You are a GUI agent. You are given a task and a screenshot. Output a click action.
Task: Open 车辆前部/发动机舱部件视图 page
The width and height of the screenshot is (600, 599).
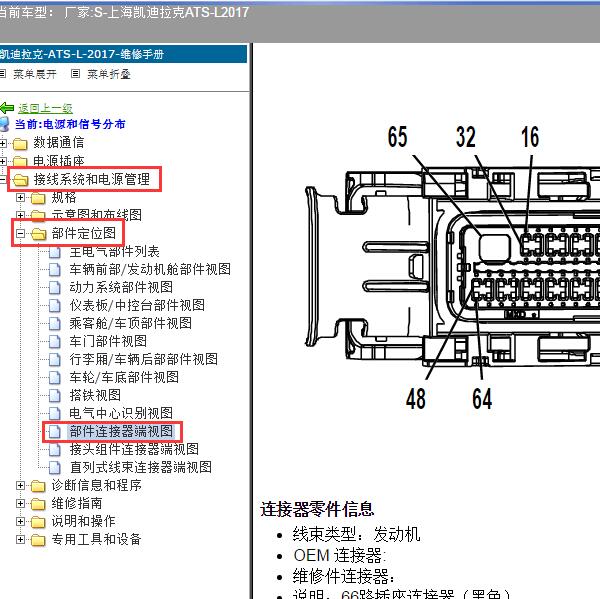click(150, 269)
